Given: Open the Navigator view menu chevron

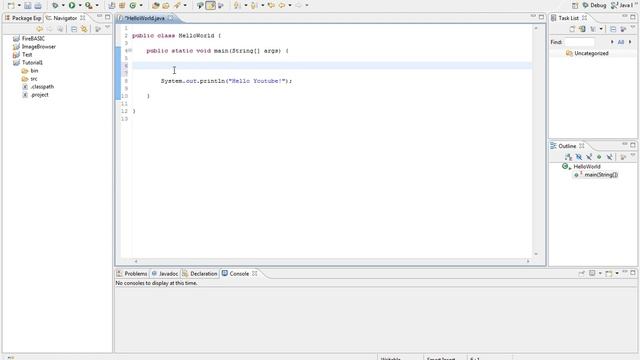Looking at the screenshot, I should pyautogui.click(x=107, y=28).
